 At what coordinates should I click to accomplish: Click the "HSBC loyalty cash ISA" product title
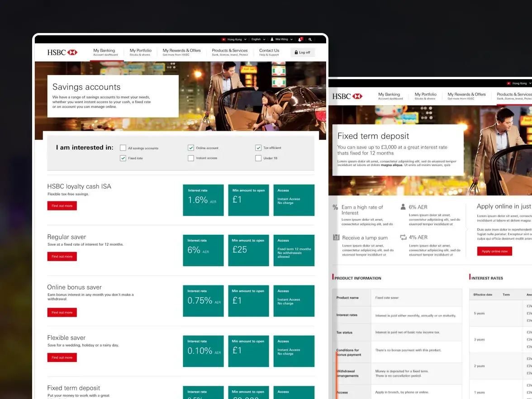tap(79, 186)
